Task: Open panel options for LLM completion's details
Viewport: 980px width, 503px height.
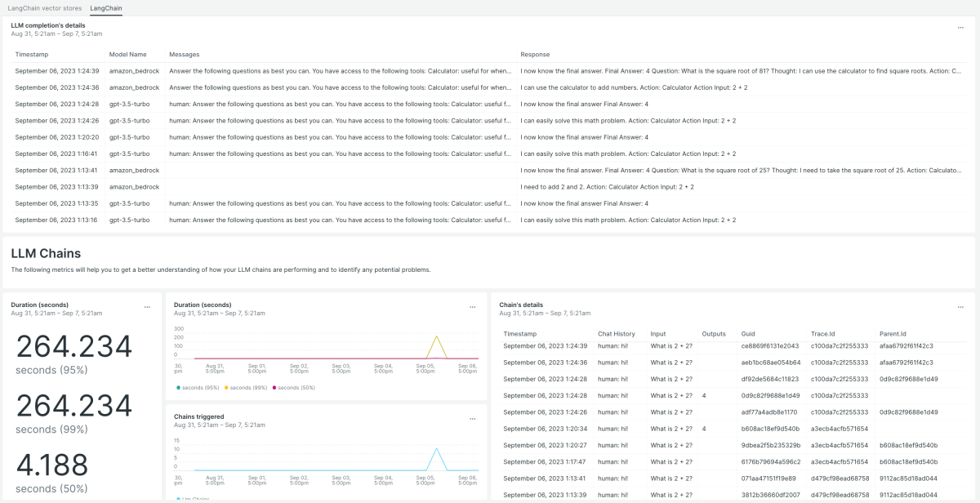Action: (x=962, y=26)
